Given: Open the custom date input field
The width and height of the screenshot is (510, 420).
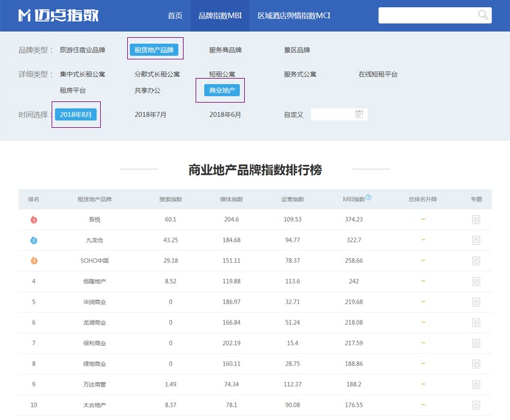Looking at the screenshot, I should pos(332,115).
